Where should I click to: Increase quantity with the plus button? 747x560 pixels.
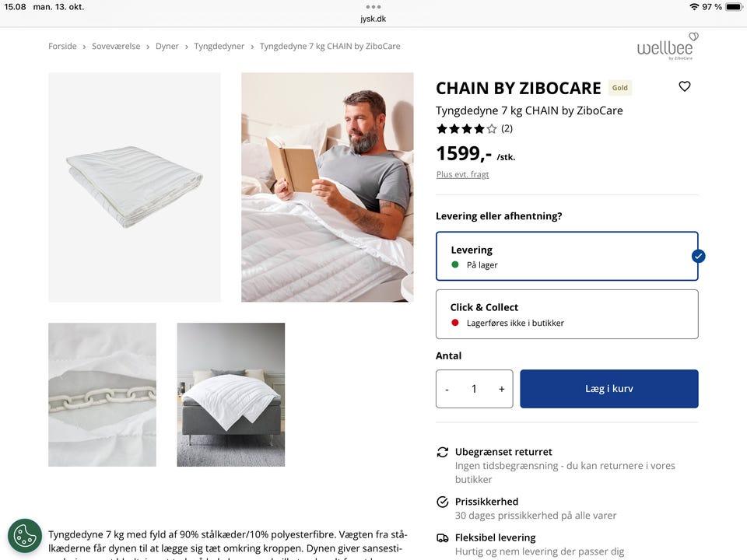[502, 389]
